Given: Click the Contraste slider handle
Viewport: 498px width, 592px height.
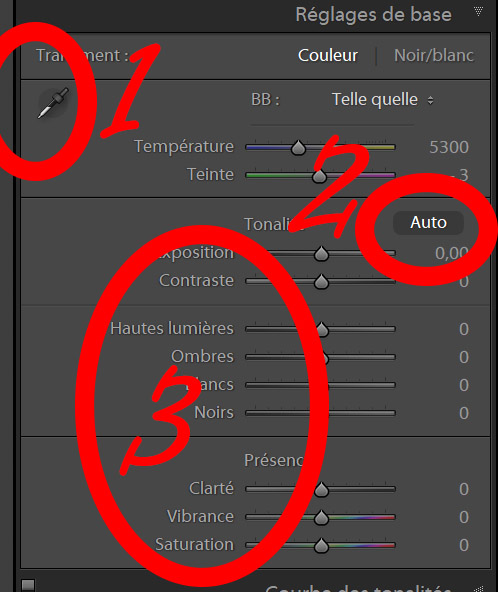Looking at the screenshot, I should [321, 282].
